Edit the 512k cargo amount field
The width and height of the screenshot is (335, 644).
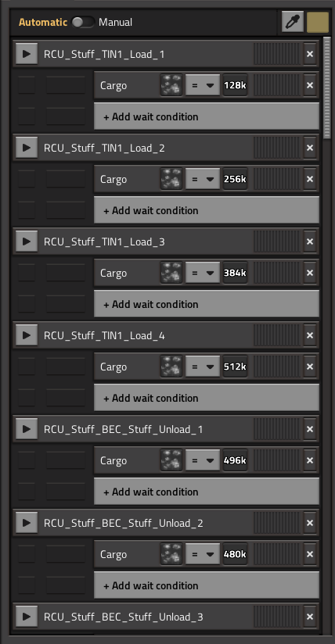(x=236, y=367)
